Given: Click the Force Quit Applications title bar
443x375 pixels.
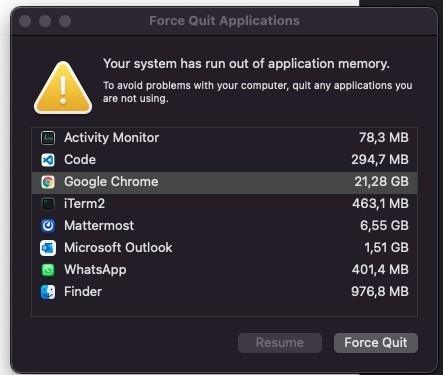Looking at the screenshot, I should click(224, 21).
